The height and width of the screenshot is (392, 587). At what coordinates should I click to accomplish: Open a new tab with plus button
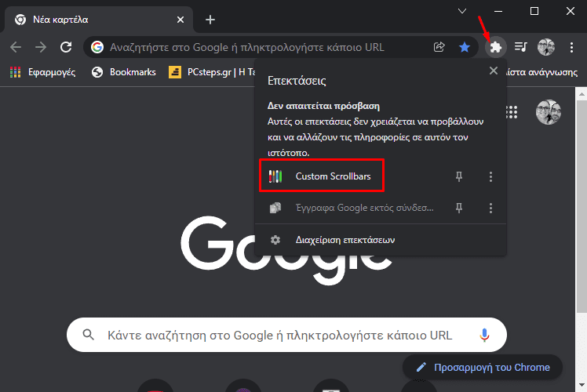coord(210,20)
